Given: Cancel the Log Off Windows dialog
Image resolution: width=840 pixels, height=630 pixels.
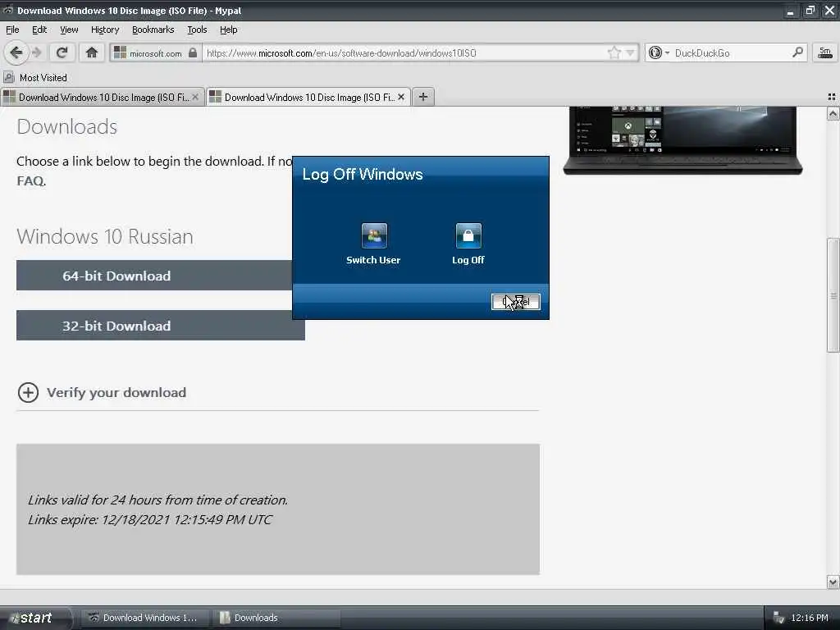Looking at the screenshot, I should point(515,302).
